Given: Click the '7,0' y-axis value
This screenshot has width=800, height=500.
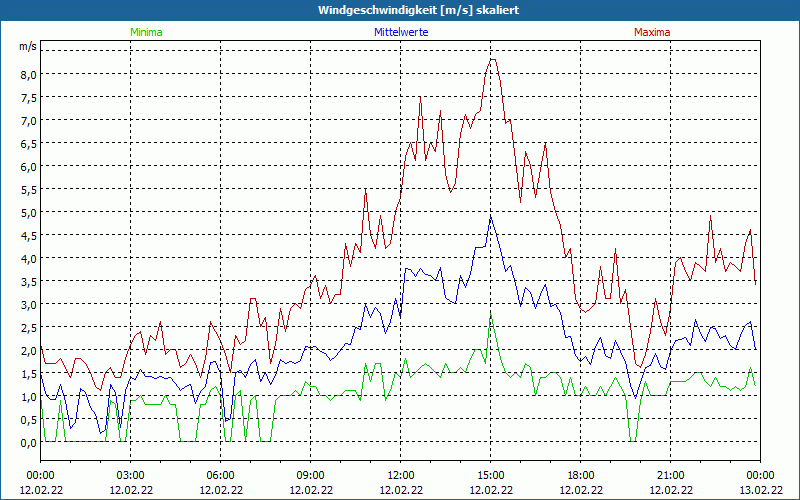Looking at the screenshot, I should 29,120.
